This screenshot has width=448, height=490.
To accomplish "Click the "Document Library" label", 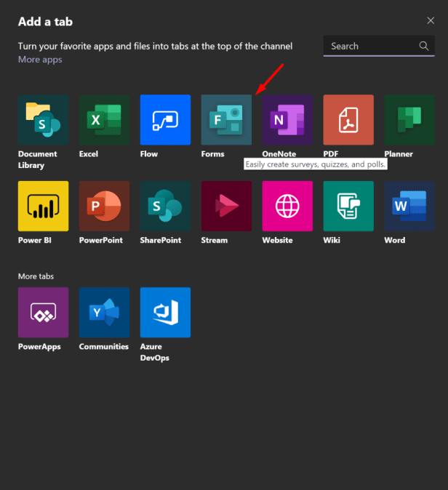I will (38, 159).
